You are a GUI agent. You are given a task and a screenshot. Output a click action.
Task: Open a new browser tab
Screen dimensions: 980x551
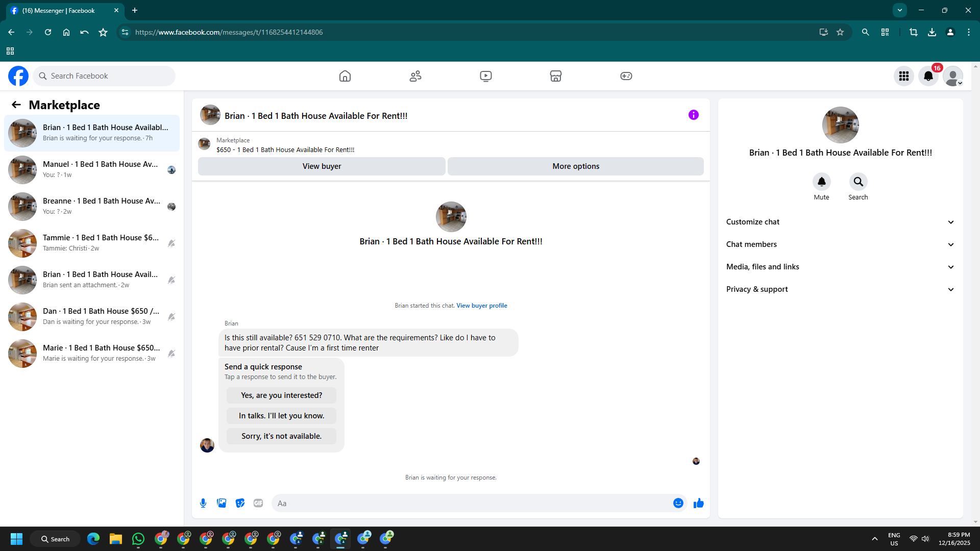[135, 10]
